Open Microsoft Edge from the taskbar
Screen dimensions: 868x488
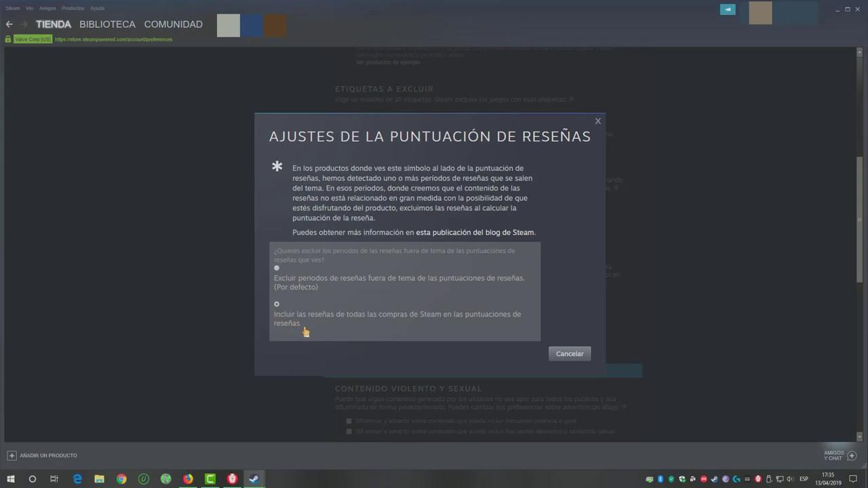[77, 479]
